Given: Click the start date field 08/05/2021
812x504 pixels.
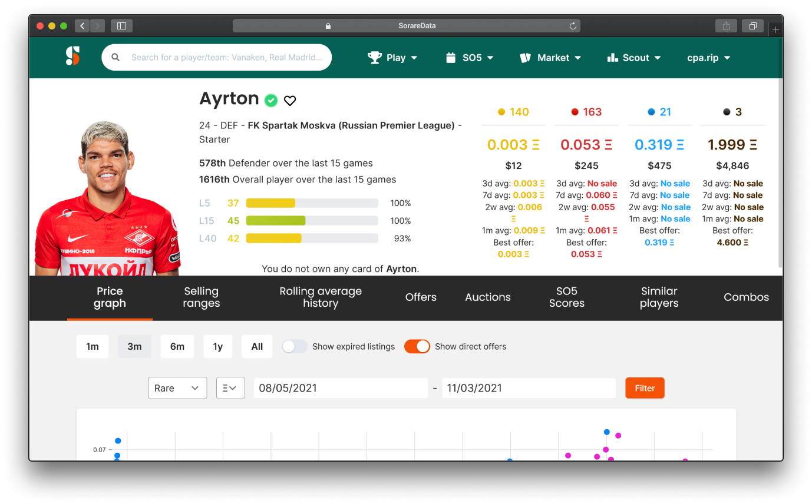Looking at the screenshot, I should pyautogui.click(x=341, y=388).
